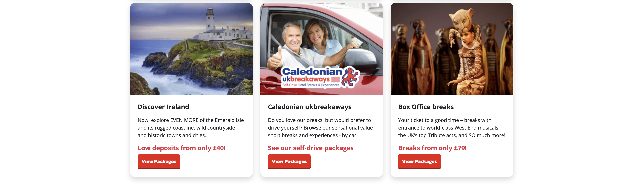Click 'Low deposits from only £40!' text
644x186 pixels.
point(182,148)
